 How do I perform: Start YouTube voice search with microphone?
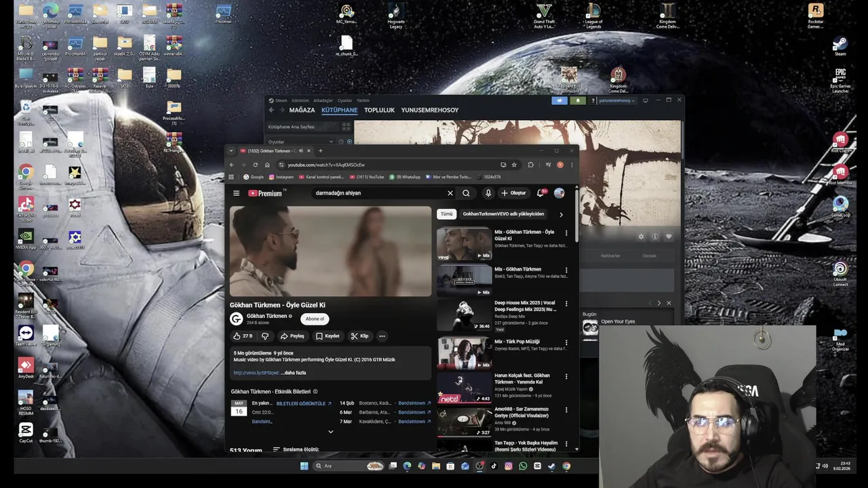(488, 193)
